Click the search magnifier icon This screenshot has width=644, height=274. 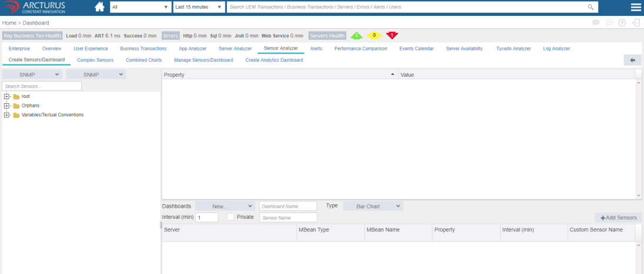click(x=591, y=7)
